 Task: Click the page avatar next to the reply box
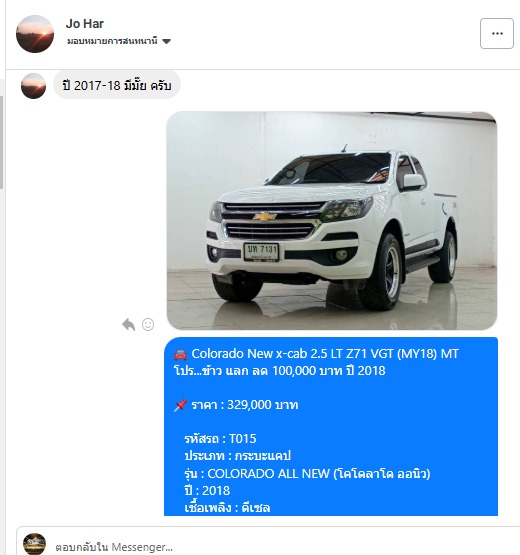(x=34, y=544)
